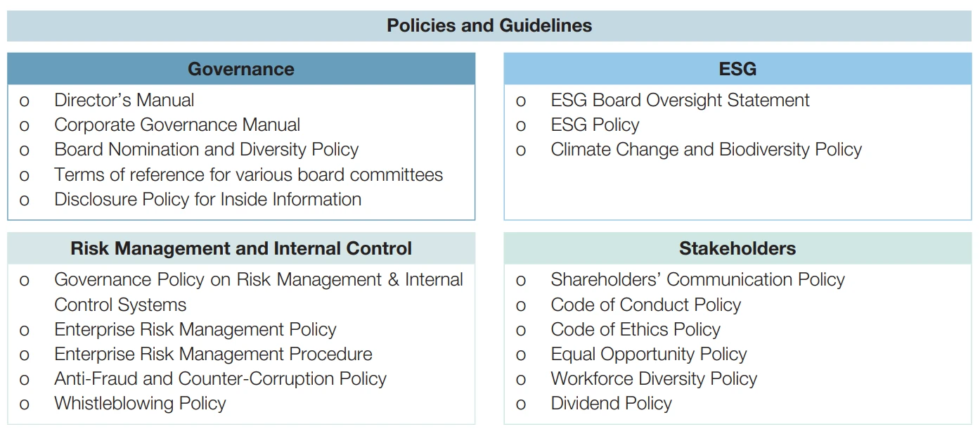Open Climate Change and Biodiversity Policy
Screen dimensions: 980x434
coord(706,150)
